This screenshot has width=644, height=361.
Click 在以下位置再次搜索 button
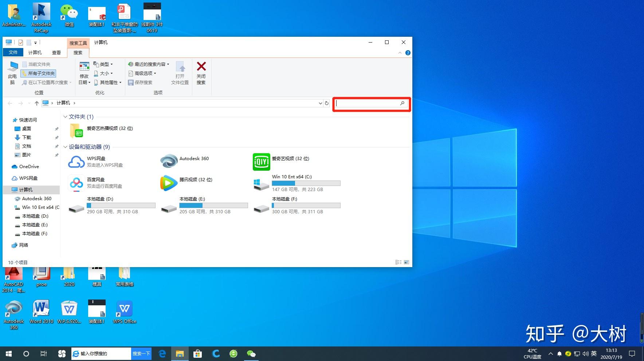pos(47,82)
